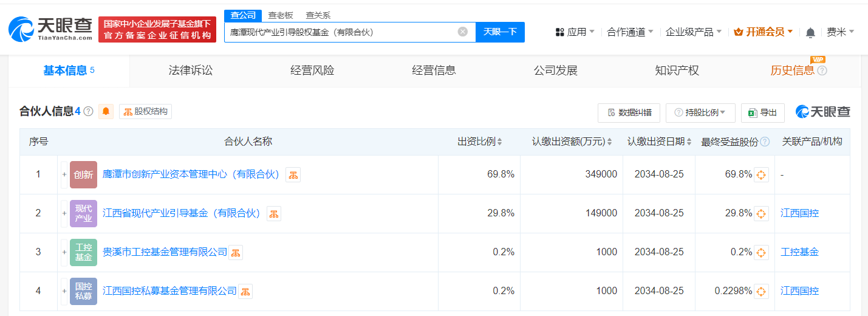Sort by 认缴出资日期 column
This screenshot has height=316, width=868.
[659, 142]
